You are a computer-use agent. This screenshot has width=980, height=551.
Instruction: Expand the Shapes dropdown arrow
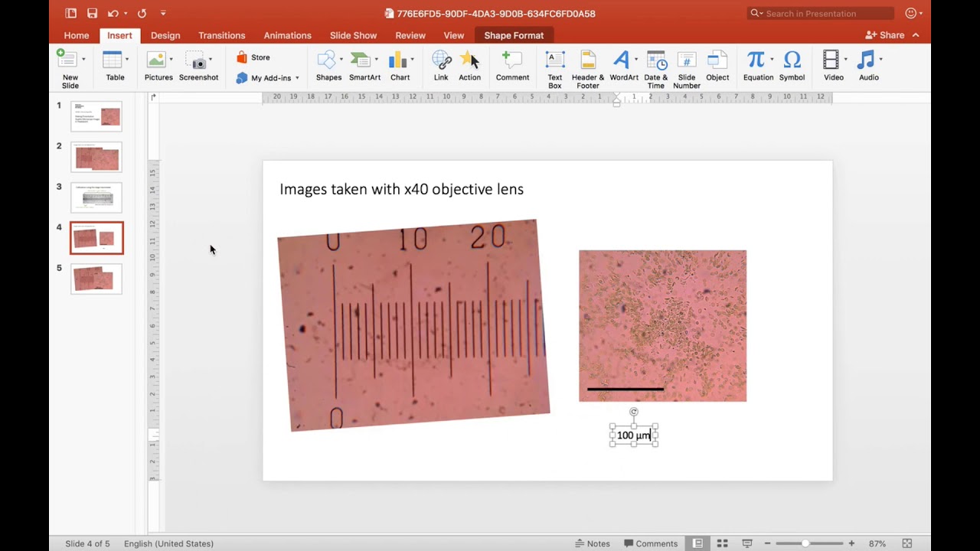[341, 59]
